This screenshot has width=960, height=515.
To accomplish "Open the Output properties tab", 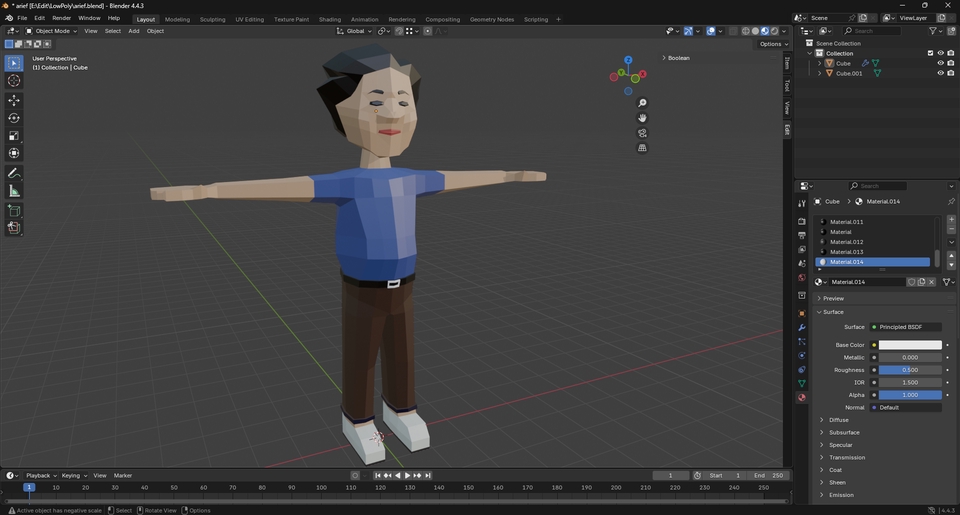I will pos(801,235).
